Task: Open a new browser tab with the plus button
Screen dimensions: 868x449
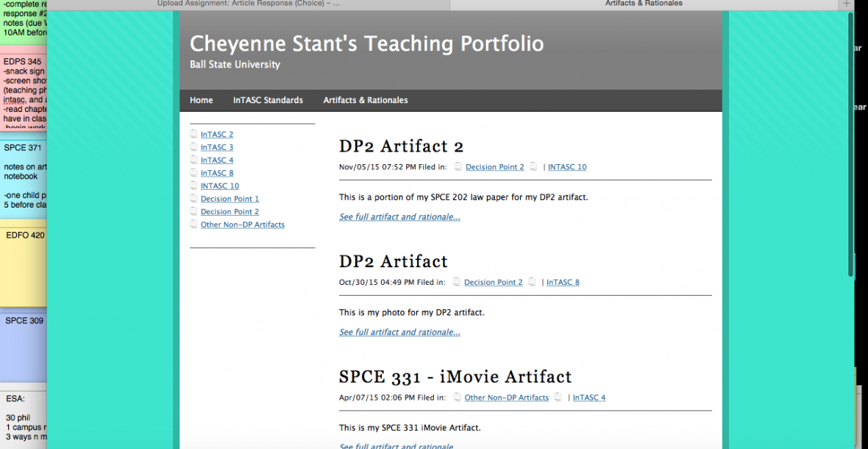Action: pyautogui.click(x=846, y=4)
